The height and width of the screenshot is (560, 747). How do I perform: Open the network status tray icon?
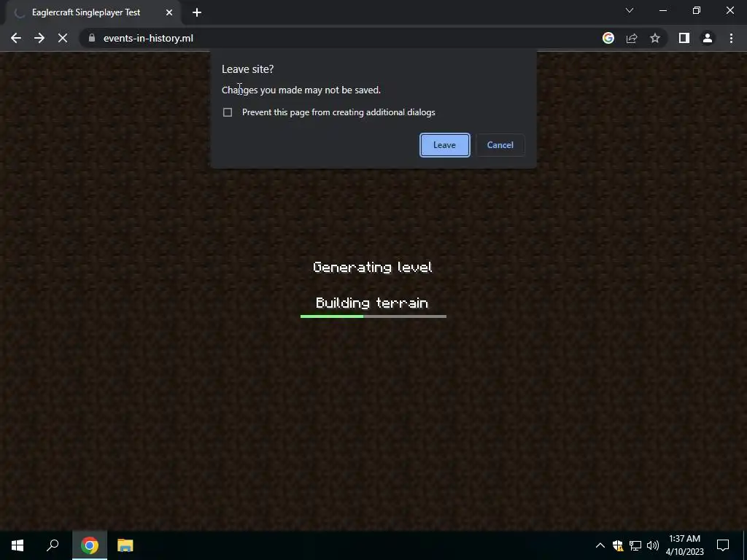635,545
